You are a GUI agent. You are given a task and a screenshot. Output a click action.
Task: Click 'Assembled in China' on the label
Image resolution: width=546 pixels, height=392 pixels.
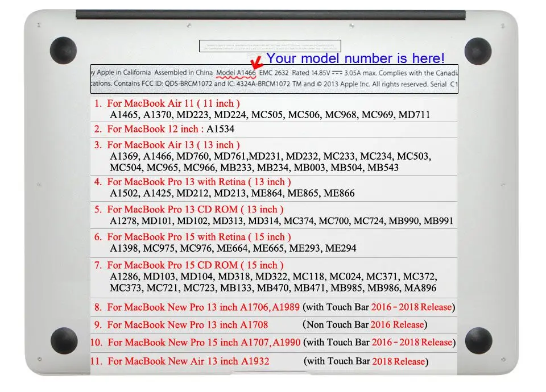[x=184, y=72]
